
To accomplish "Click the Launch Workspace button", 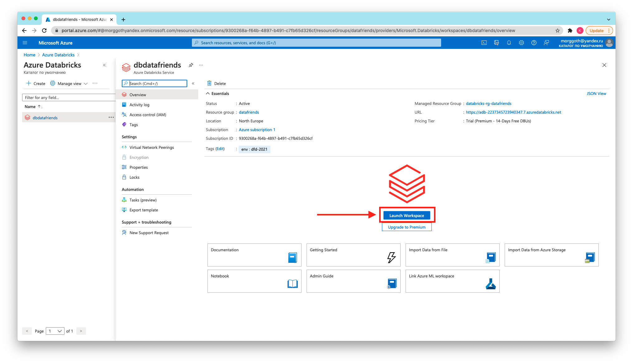I will (x=407, y=215).
